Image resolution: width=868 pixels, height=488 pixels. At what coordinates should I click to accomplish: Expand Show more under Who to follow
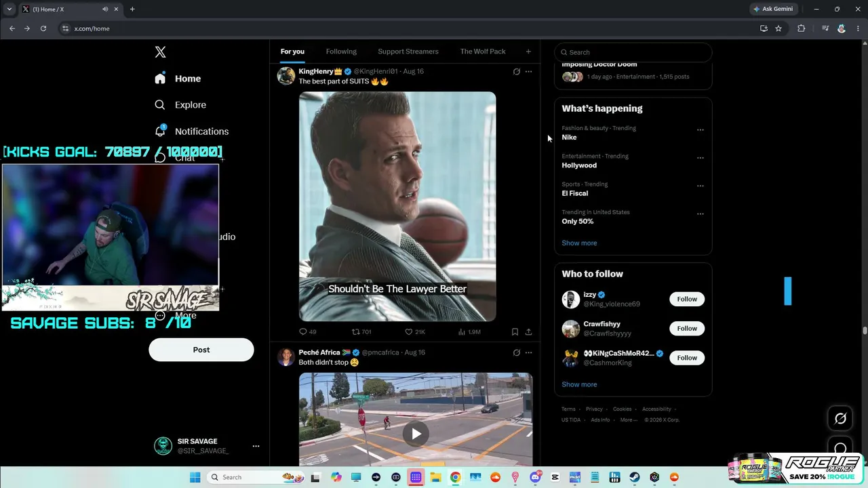click(579, 384)
